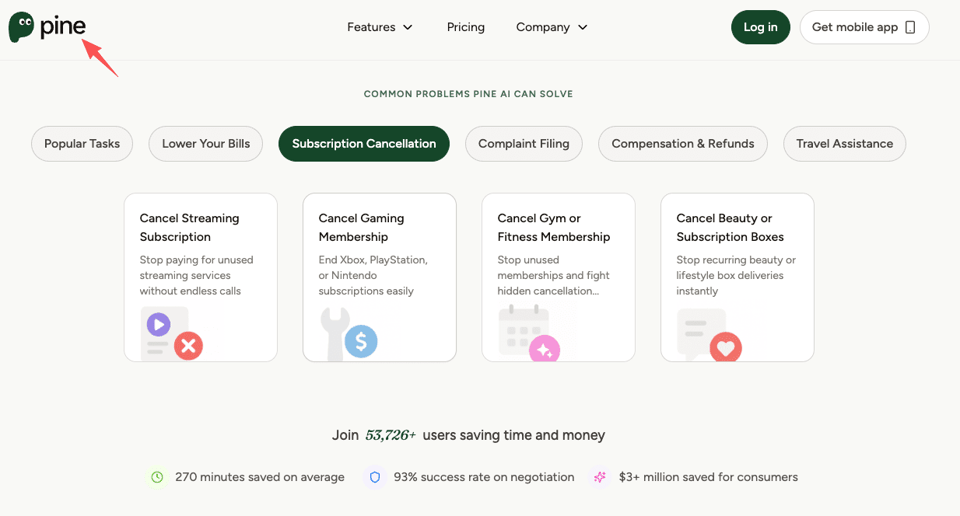Image resolution: width=960 pixels, height=516 pixels.
Task: Switch to the Popular Tasks tab
Action: click(82, 144)
